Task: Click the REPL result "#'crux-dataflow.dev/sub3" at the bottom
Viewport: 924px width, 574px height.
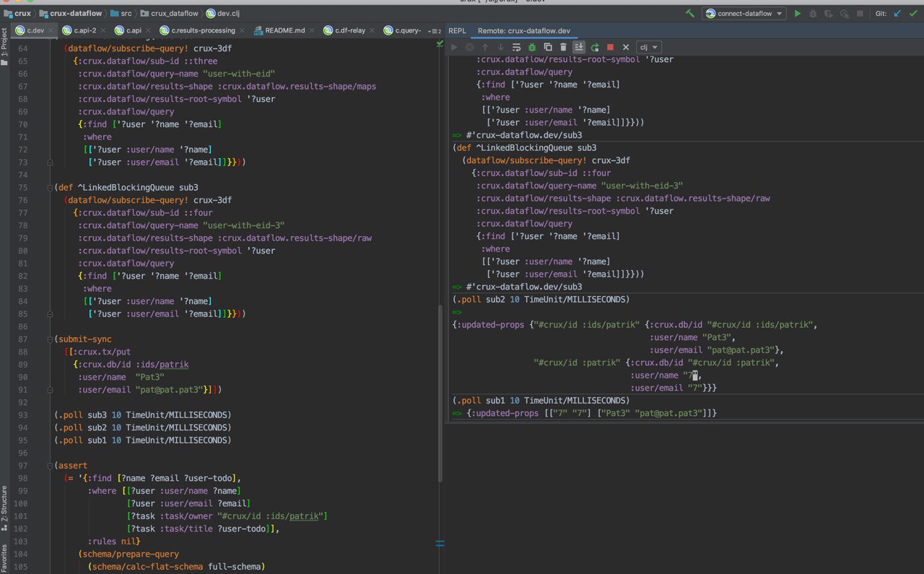Action: tap(523, 287)
